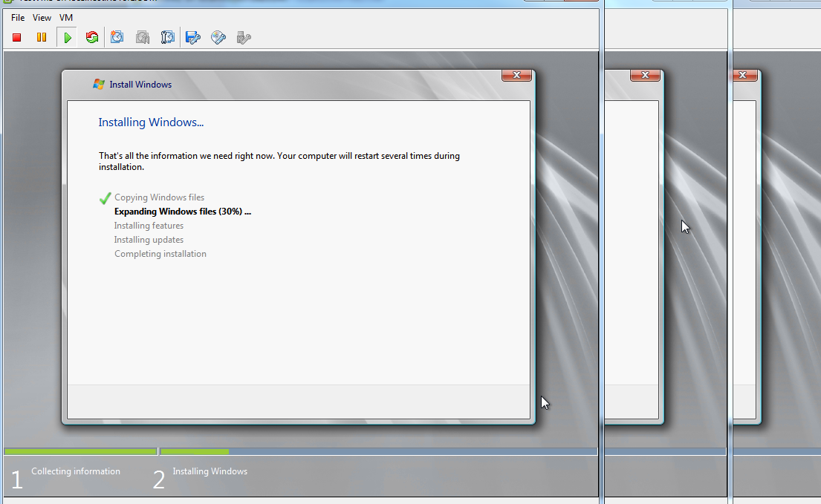Open the Snapshot Manager toolbar icon

[x=168, y=37]
